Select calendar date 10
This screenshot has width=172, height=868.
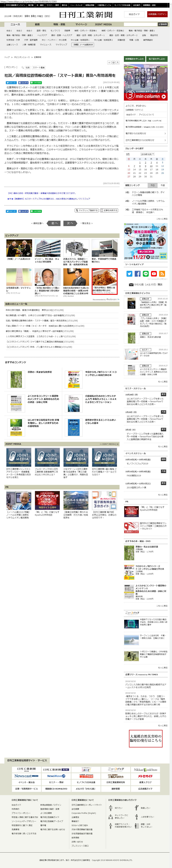151,166
